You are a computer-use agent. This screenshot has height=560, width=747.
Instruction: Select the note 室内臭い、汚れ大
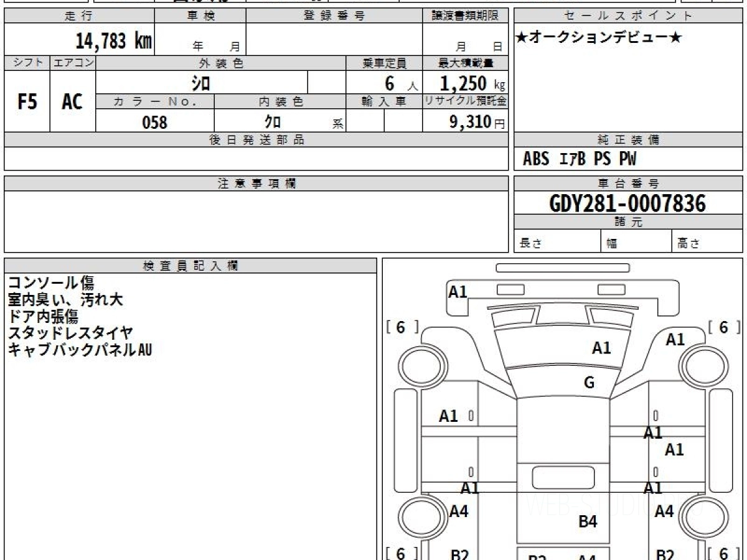tap(65, 300)
